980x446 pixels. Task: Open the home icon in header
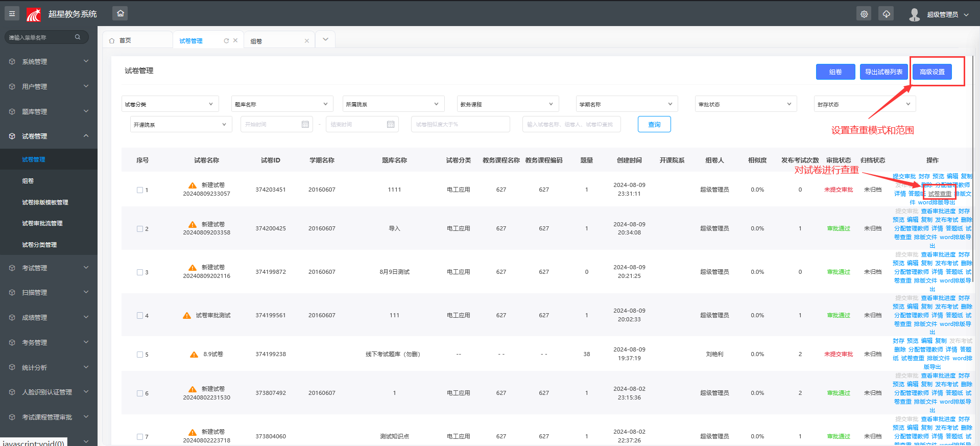[121, 13]
